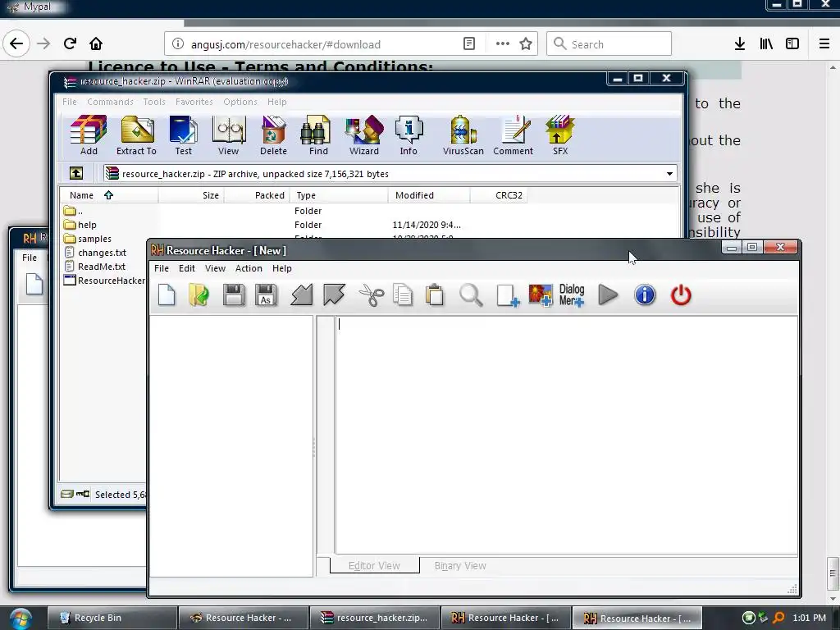Click the Extract To icon in WinRAR

(x=137, y=135)
